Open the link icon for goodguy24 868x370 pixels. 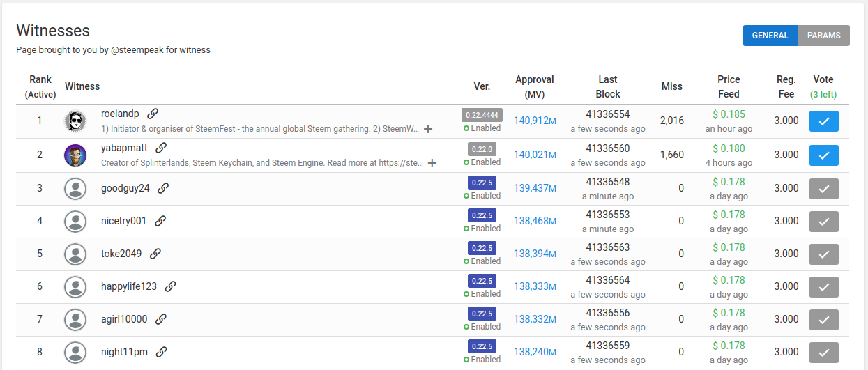(163, 188)
